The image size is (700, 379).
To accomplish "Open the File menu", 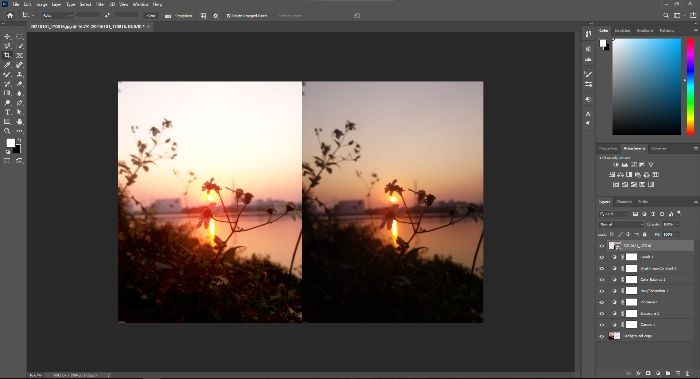I will (16, 4).
